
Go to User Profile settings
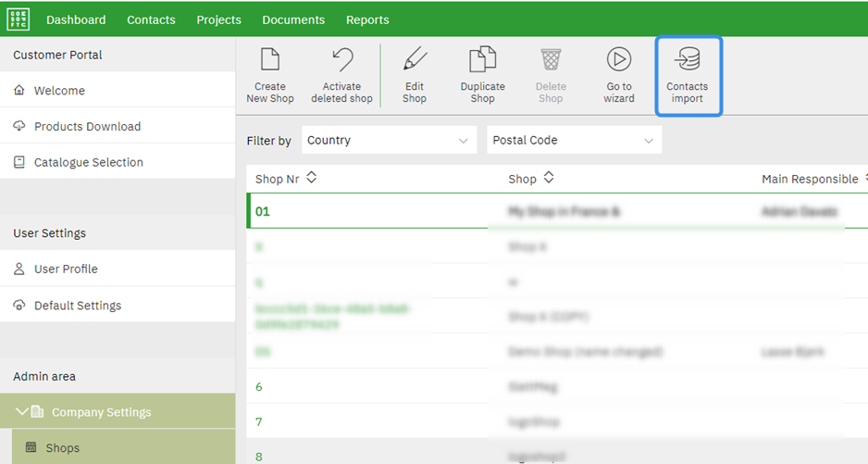pos(66,270)
